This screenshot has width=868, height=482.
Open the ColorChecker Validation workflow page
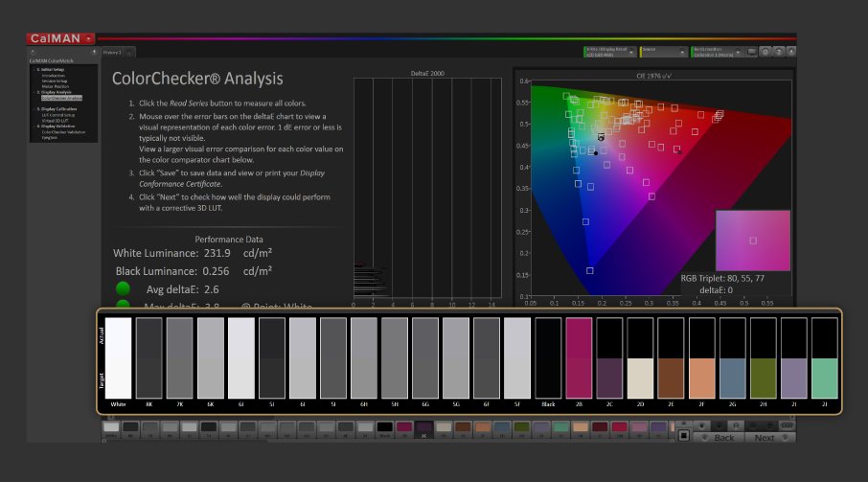63,132
